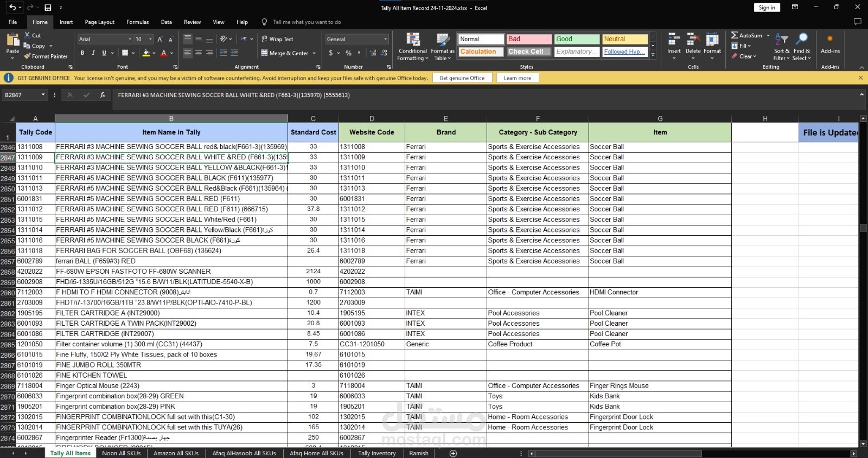This screenshot has width=868, height=458.
Task: Switch to the Page Layout ribbon tab
Action: (100, 22)
